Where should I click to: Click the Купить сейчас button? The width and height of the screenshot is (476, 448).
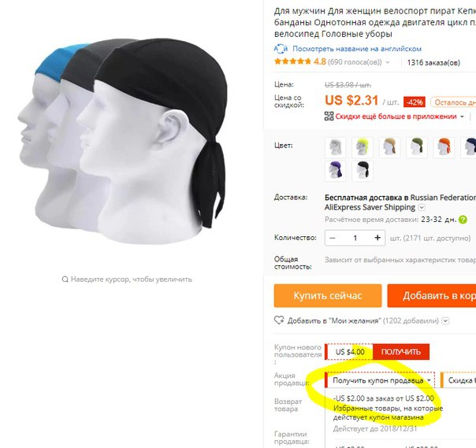pos(328,295)
